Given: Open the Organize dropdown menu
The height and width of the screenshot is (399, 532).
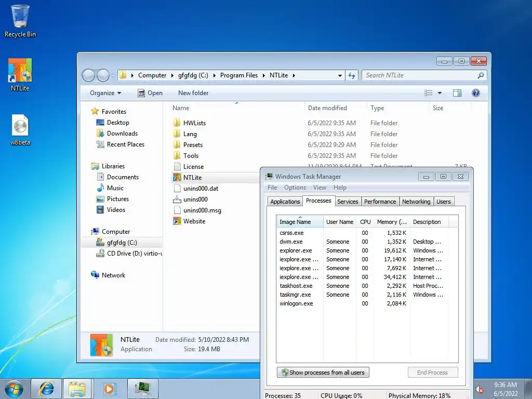Looking at the screenshot, I should tap(105, 93).
